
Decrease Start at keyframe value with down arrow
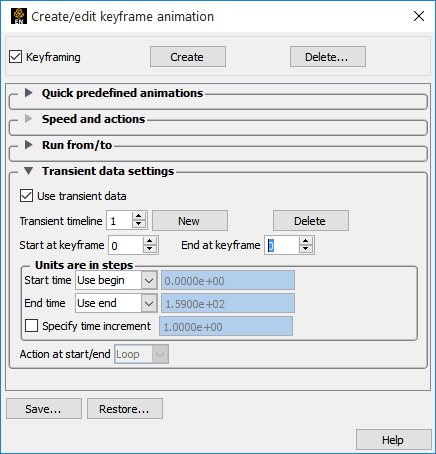pyautogui.click(x=150, y=249)
